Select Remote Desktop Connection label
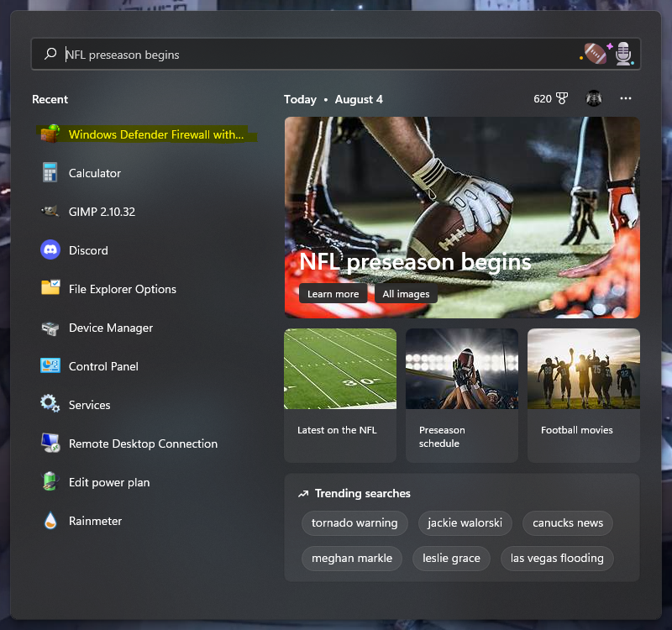This screenshot has width=672, height=630. [x=143, y=444]
